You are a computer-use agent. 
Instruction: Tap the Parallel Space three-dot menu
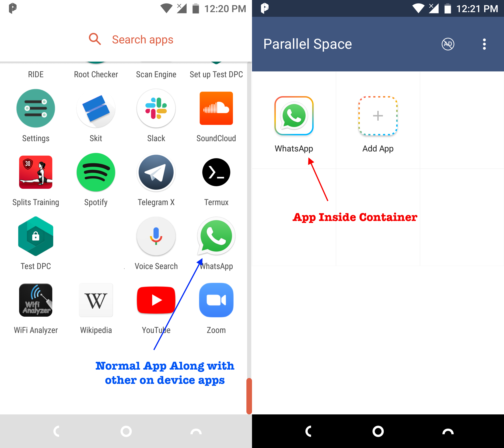coord(485,44)
